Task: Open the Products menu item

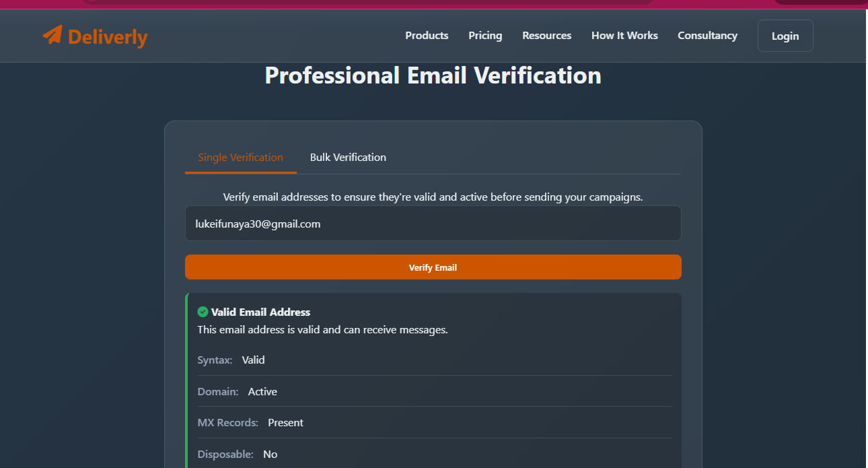Action: pyautogui.click(x=427, y=36)
